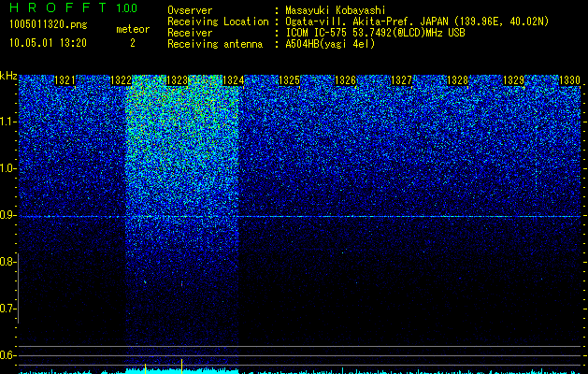Click the 1329 time marker

coord(513,80)
